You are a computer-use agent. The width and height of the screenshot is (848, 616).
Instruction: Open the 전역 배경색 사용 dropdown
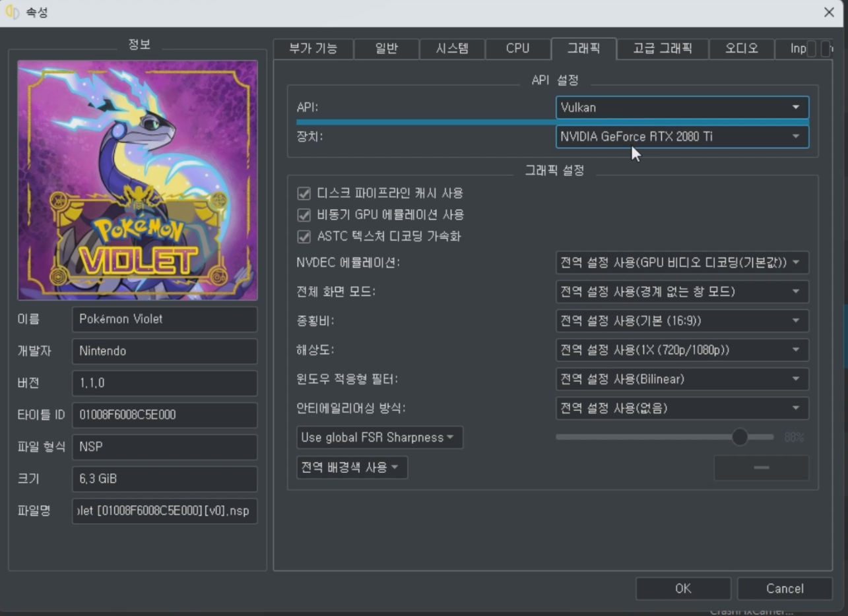tap(352, 468)
